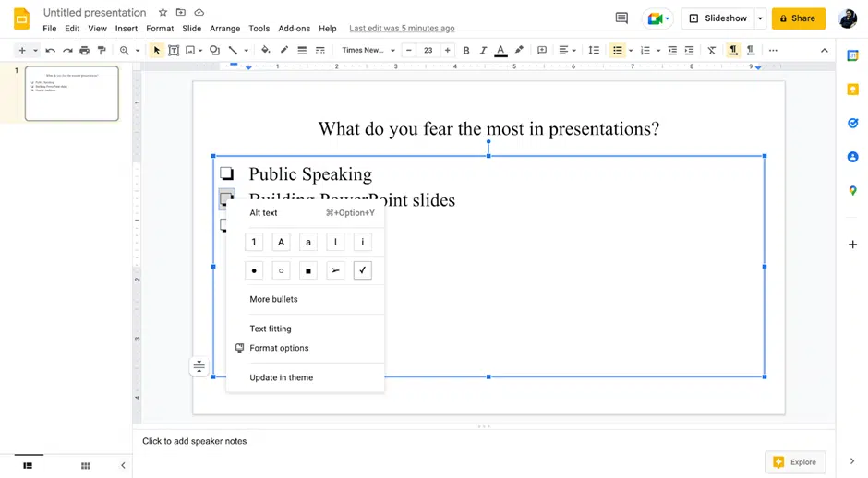
Task: Open the zoom dropdown arrow
Action: pos(138,51)
